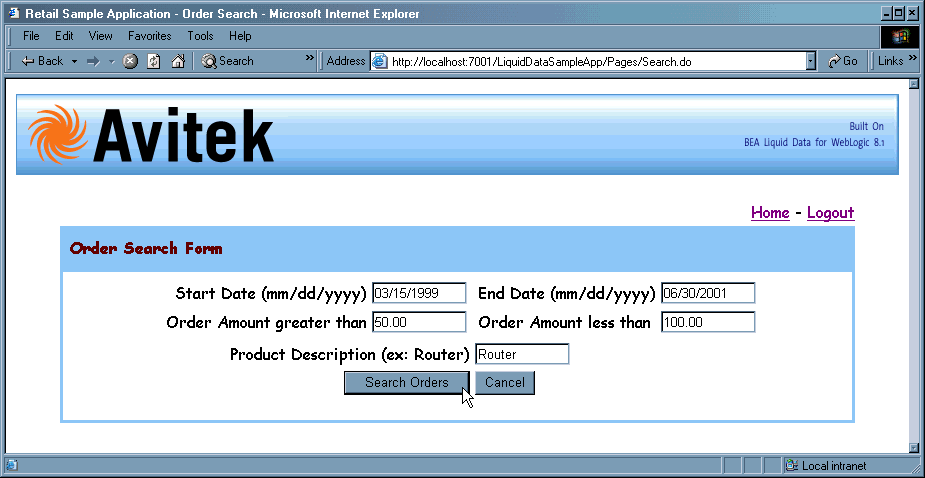Viewport: 925px width, 478px height.
Task: Click the page icon in the address bar
Action: tap(380, 61)
